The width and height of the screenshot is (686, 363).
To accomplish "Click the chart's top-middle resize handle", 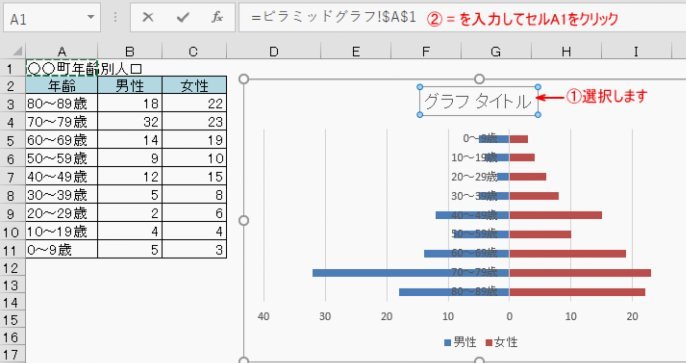I will pos(480,79).
